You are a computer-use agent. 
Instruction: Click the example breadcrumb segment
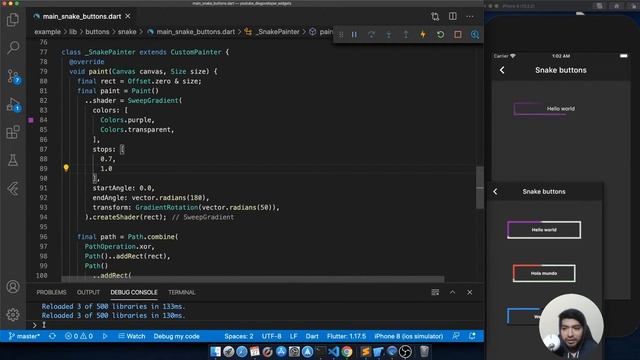pyautogui.click(x=47, y=32)
